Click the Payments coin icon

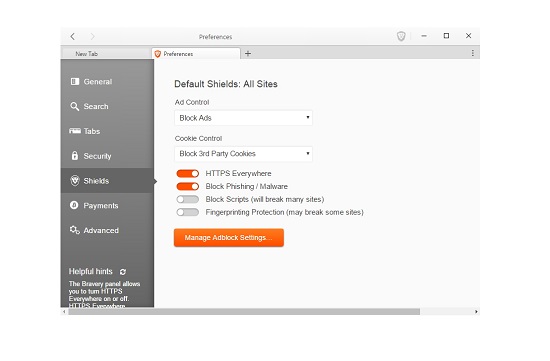point(74,205)
